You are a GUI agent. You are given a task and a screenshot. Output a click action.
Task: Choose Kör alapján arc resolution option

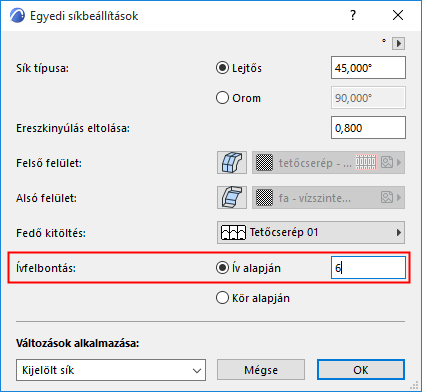[222, 298]
